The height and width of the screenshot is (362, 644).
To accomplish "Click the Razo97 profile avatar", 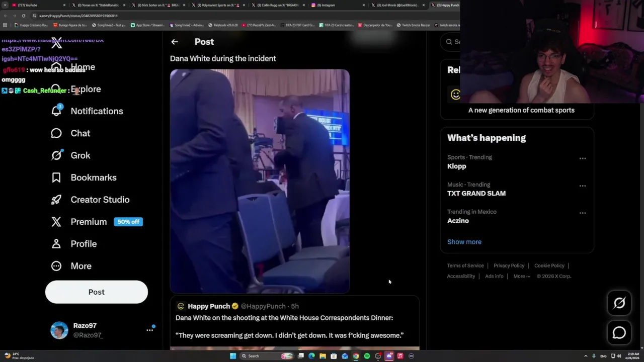I will pos(59,330).
